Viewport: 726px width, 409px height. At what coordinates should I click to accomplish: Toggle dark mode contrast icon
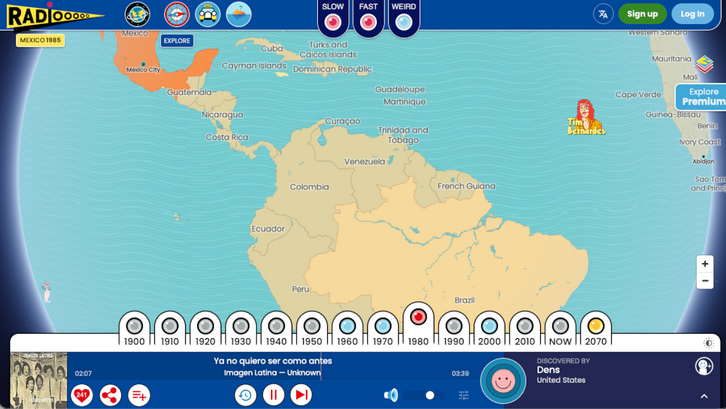708,343
